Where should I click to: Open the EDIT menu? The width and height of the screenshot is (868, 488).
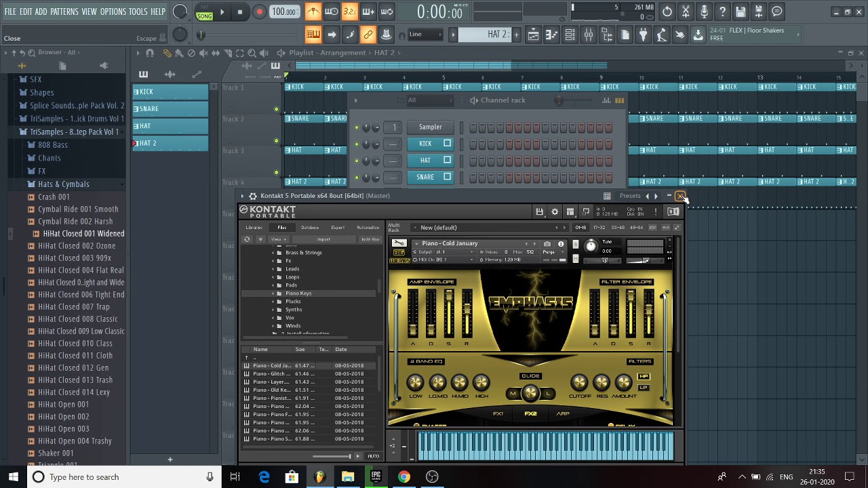26,12
